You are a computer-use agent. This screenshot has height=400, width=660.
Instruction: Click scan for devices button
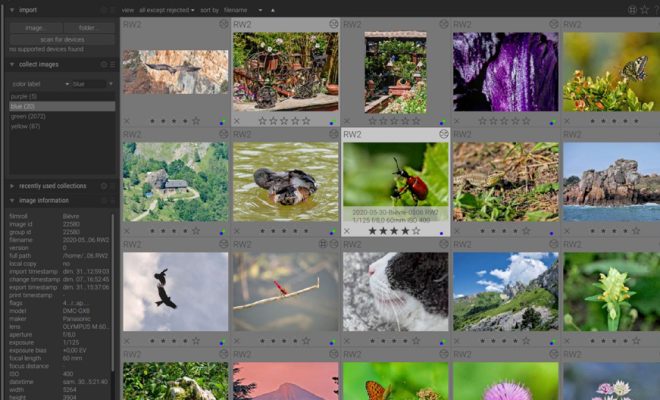point(62,40)
